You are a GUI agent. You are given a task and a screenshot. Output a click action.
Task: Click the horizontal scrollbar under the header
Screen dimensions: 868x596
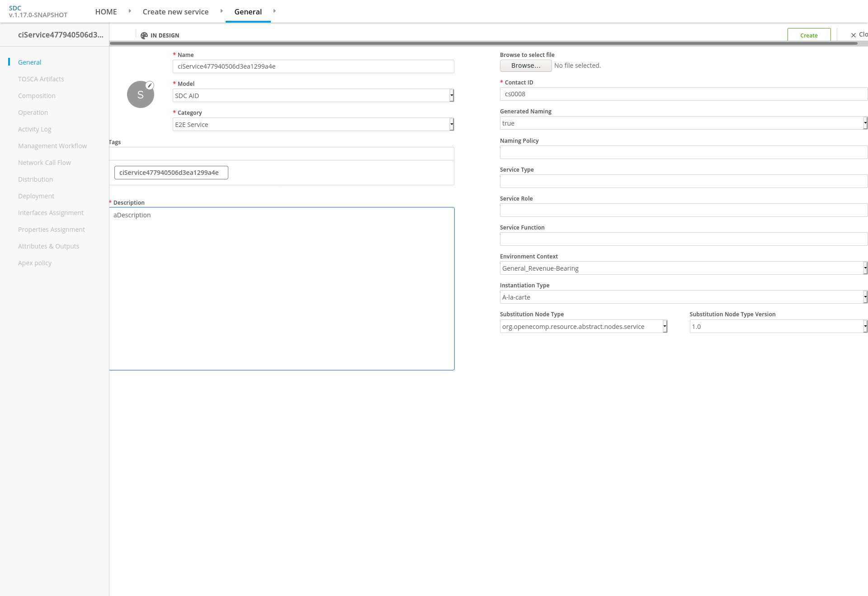(483, 43)
